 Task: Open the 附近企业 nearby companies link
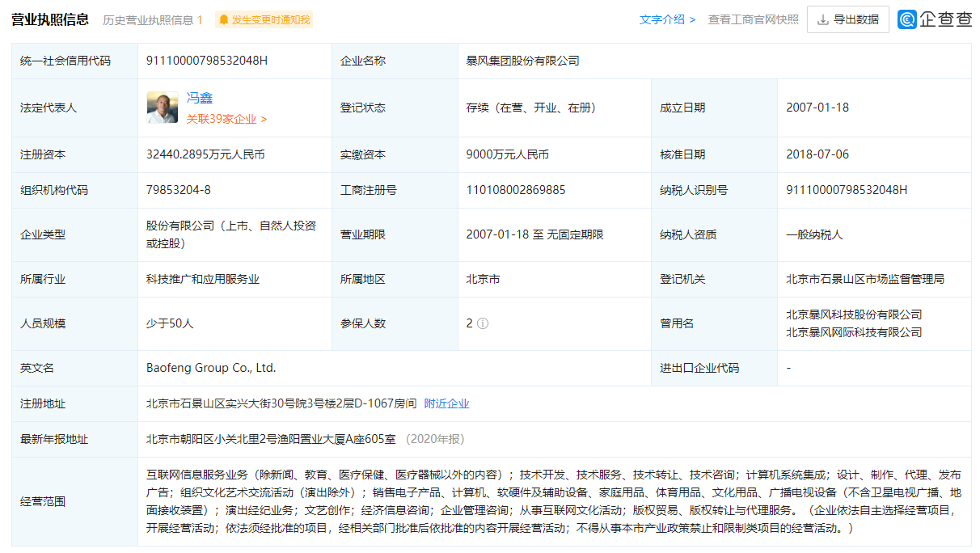[x=446, y=403]
